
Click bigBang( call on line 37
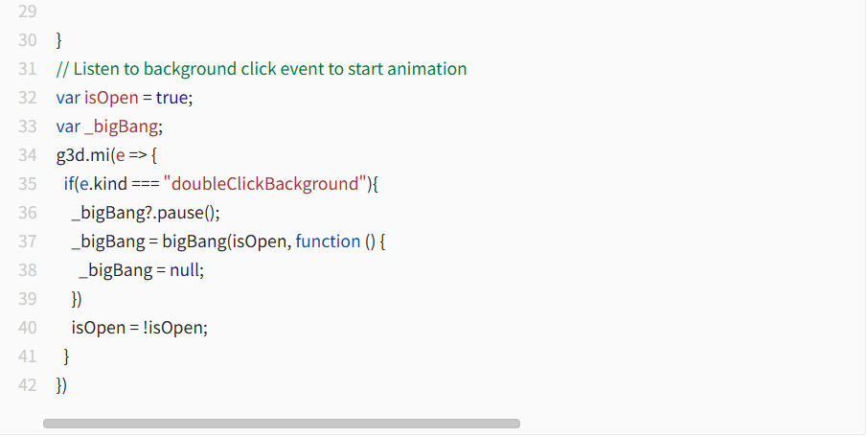point(196,241)
